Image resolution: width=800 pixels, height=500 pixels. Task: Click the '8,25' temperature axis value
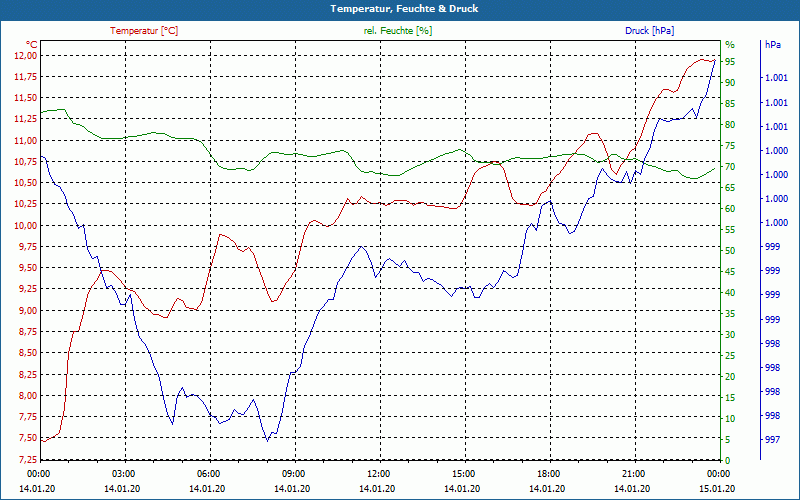(x=29, y=374)
